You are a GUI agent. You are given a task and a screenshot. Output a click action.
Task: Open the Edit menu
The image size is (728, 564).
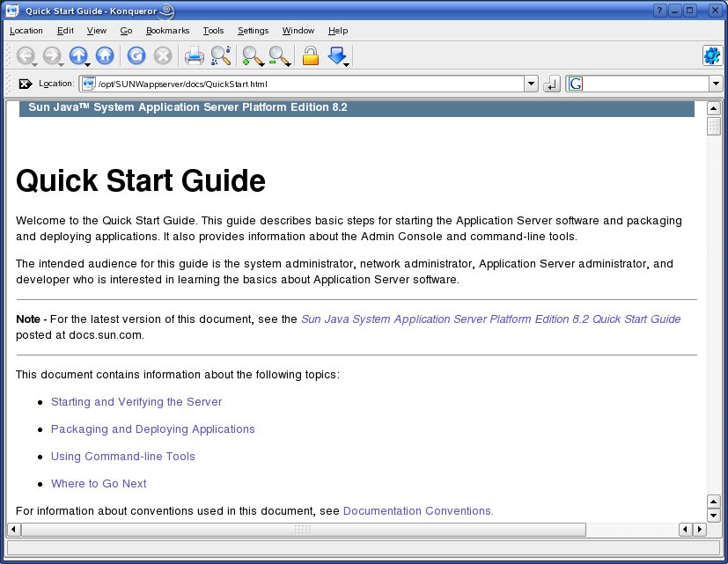click(65, 31)
